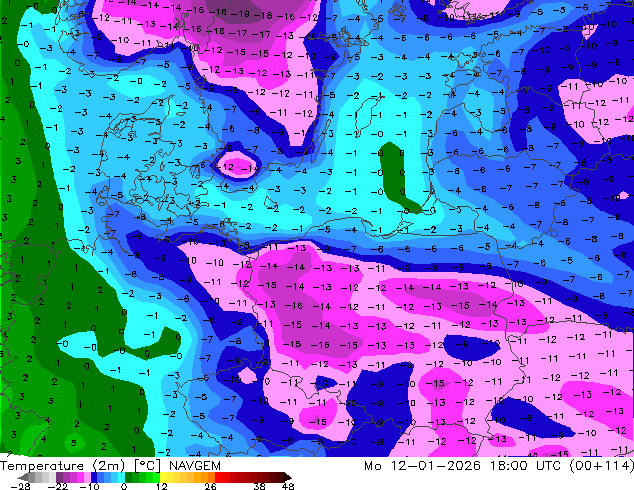The width and height of the screenshot is (634, 490).
Task: Click the legend value "-10" under the colorbar
Action: (89, 486)
